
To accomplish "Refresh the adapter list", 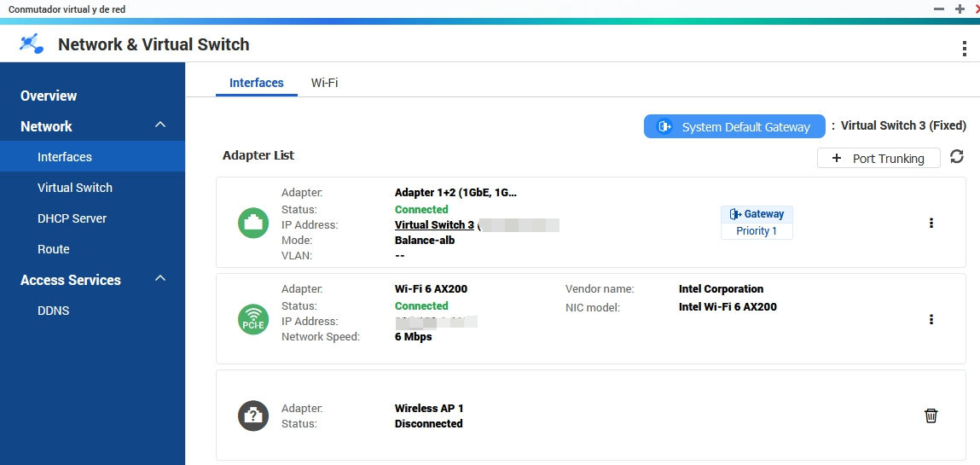I will 957,157.
